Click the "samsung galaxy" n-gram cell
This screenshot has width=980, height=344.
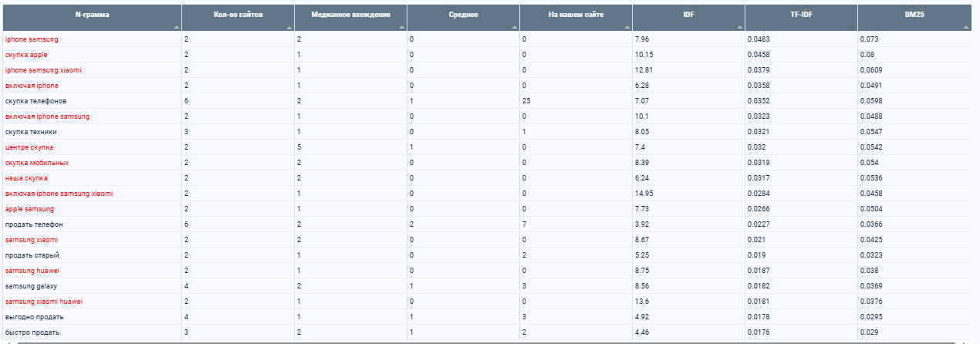(30, 286)
